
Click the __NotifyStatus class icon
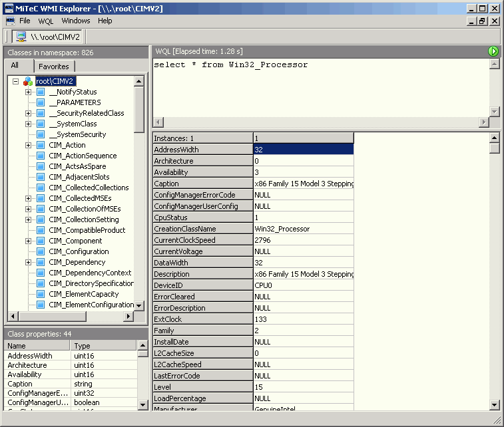pos(41,92)
